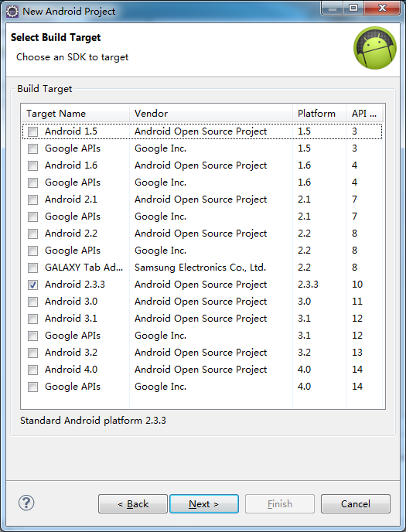
Task: Select Google APIs row for platform 1.6
Action: tap(202, 182)
